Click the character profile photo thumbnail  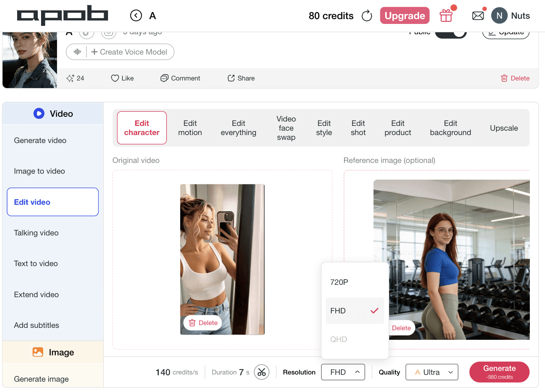point(30,60)
